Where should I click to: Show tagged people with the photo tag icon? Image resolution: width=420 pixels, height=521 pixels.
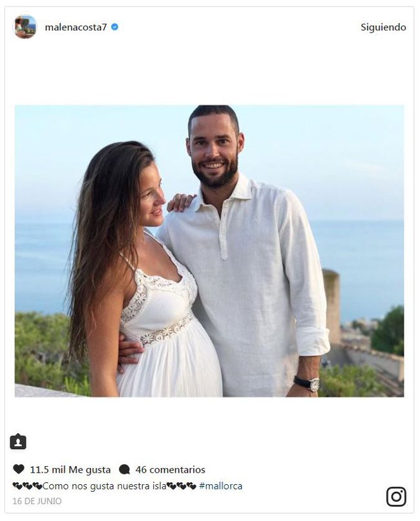click(18, 442)
